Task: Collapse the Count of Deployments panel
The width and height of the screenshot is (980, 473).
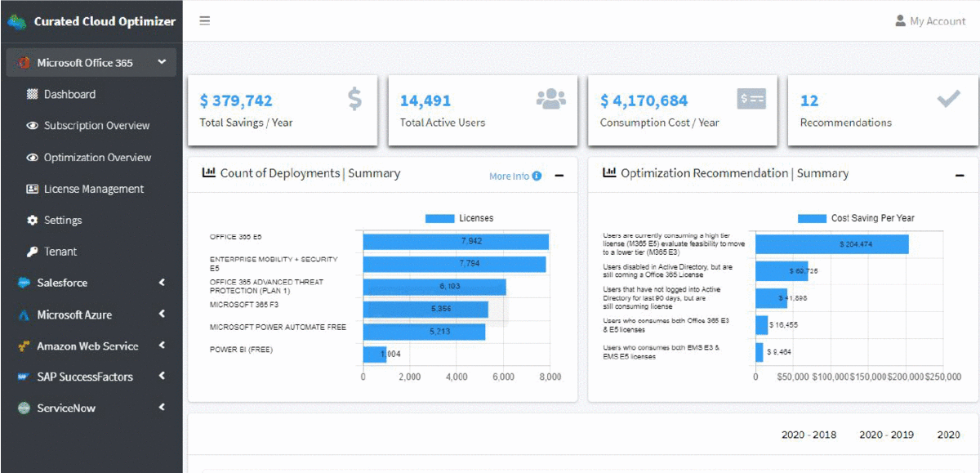Action: [x=559, y=176]
